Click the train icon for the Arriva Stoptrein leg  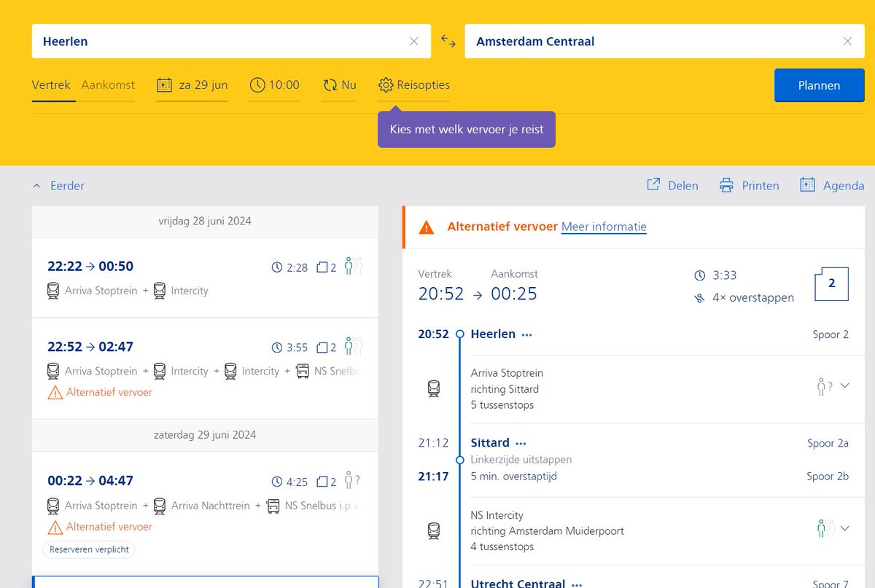point(434,388)
